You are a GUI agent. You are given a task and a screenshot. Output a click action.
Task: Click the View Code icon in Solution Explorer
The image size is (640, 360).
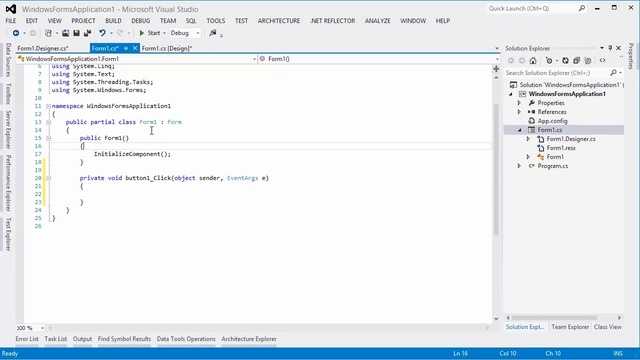coord(602,61)
